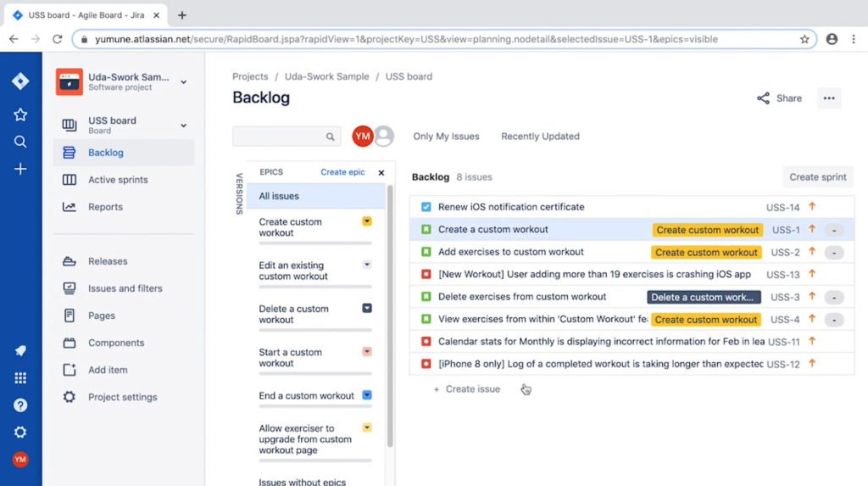Click epic label on USS-1 row
The width and height of the screenshot is (868, 486).
click(x=708, y=230)
